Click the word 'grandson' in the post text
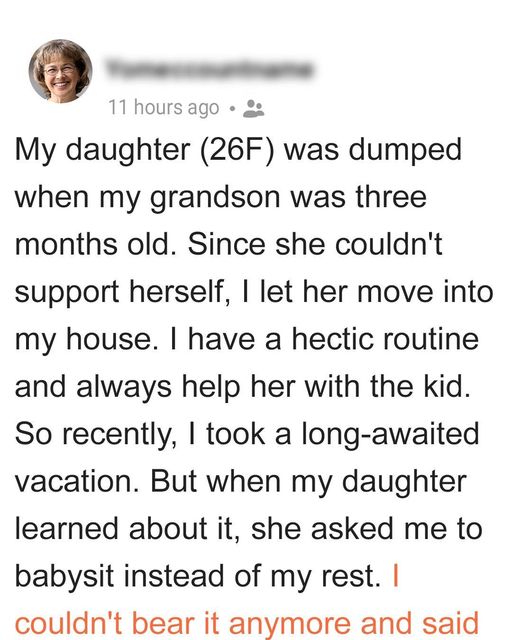 [x=216, y=199]
